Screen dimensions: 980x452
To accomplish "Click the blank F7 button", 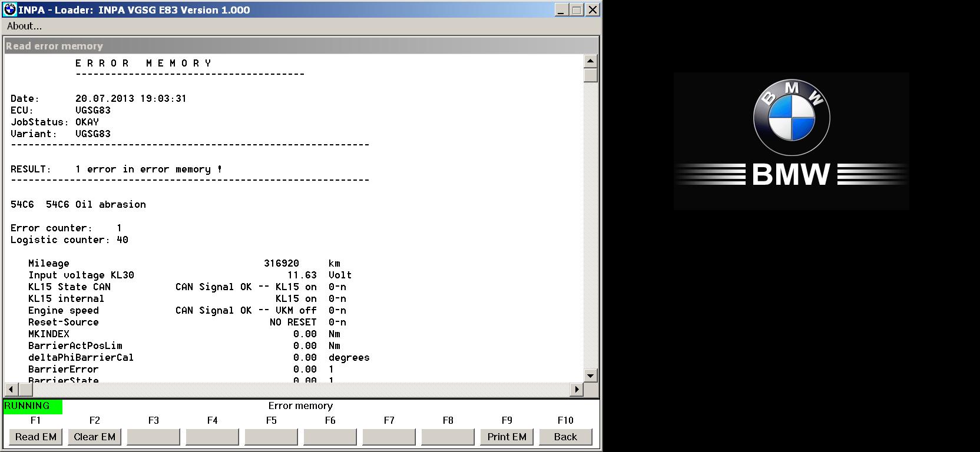I will pos(389,437).
